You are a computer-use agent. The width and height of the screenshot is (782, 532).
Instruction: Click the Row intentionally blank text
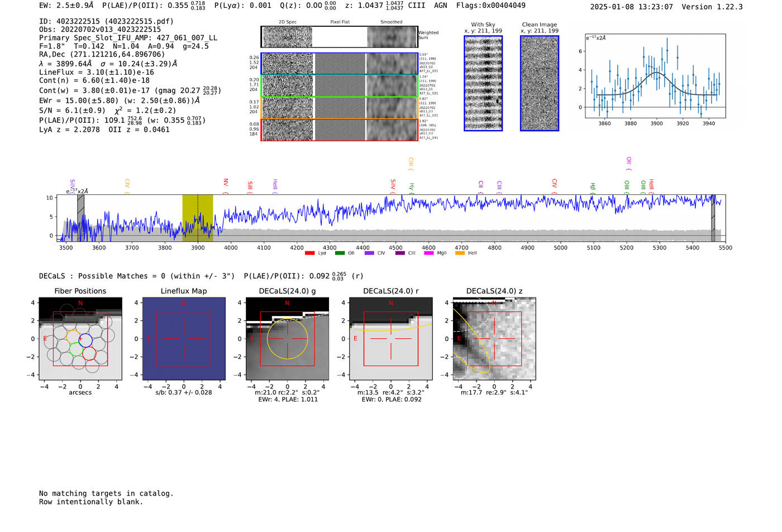click(91, 502)
